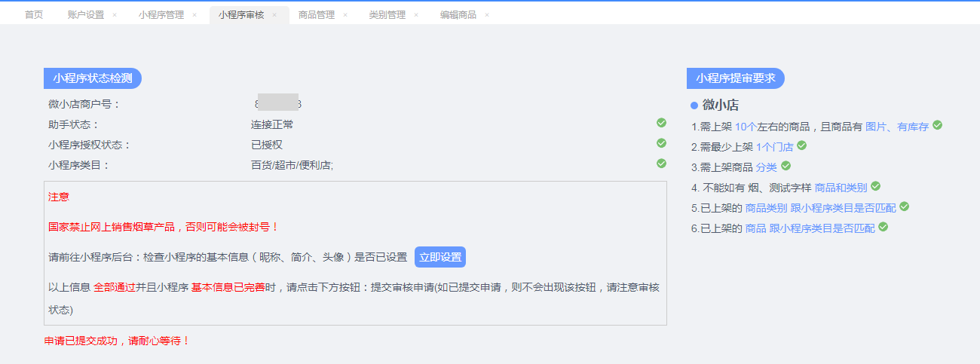The height and width of the screenshot is (364, 980).
Task: Click green check icon beside 小程序类目 row
Action: (x=661, y=164)
